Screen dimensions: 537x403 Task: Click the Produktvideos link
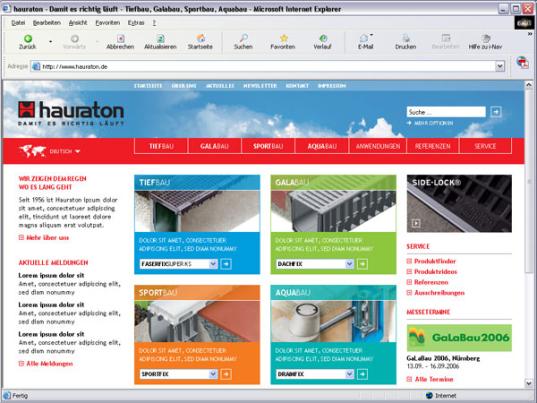coord(436,272)
